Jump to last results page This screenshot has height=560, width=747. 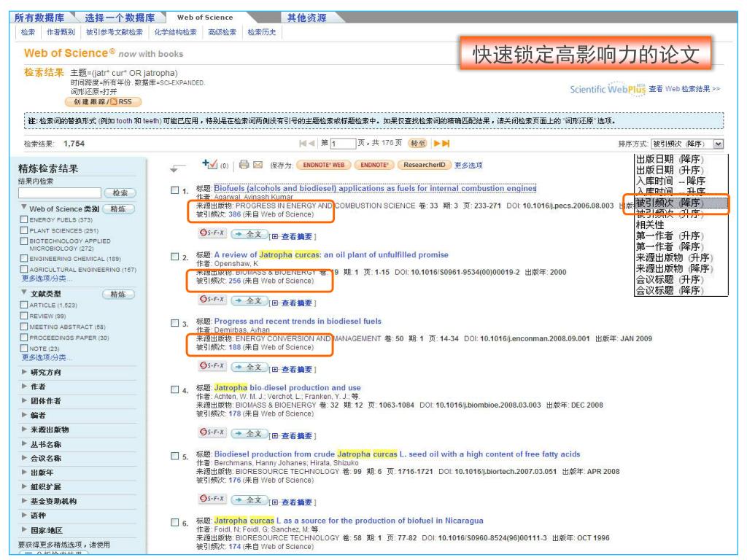click(x=446, y=144)
